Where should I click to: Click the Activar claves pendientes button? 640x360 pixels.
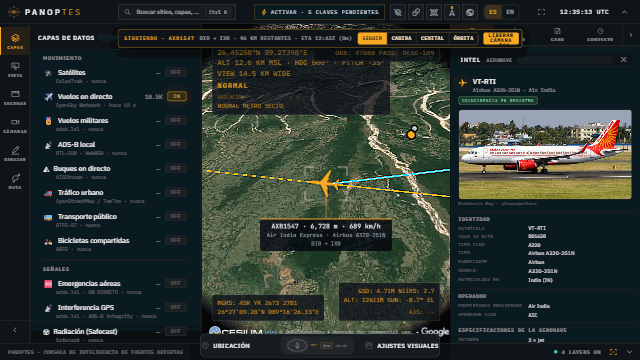[319, 12]
